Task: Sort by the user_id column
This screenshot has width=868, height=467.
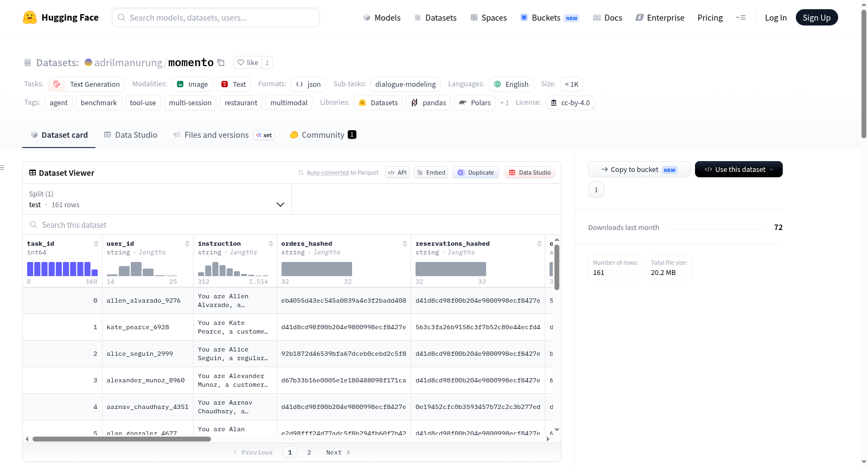Action: pyautogui.click(x=187, y=244)
